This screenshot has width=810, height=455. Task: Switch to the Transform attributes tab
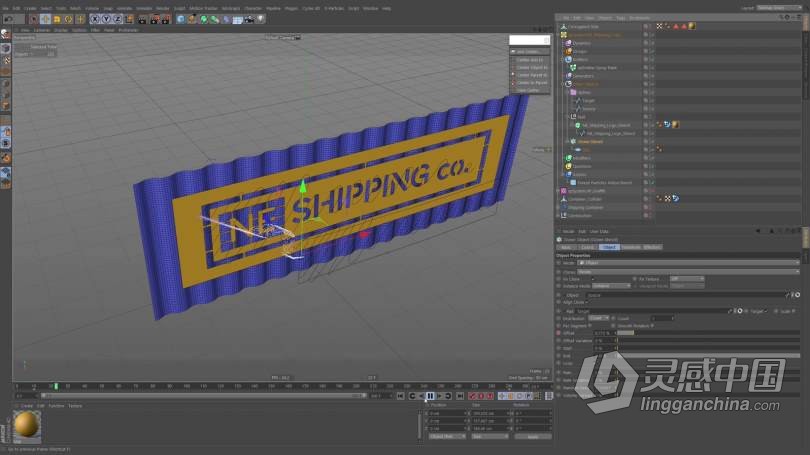pos(631,247)
